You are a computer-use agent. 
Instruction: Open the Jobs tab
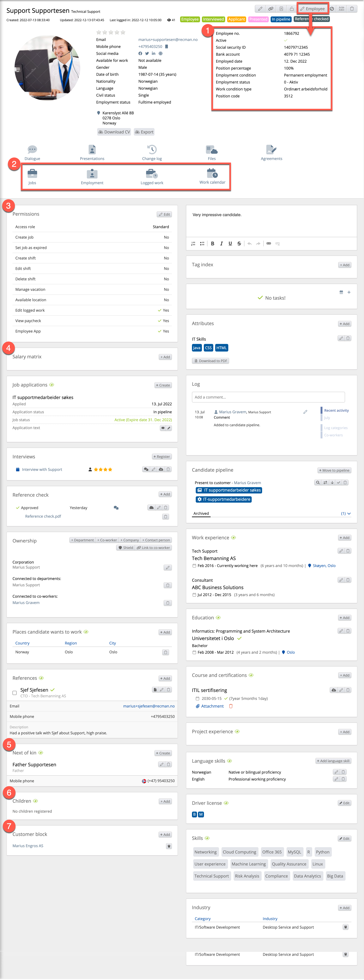[32, 174]
